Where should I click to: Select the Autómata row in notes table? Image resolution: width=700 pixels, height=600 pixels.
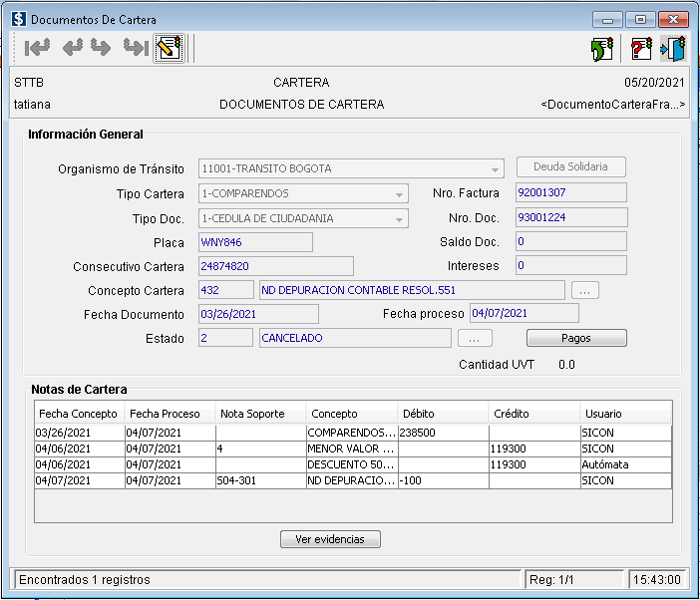coord(353,464)
